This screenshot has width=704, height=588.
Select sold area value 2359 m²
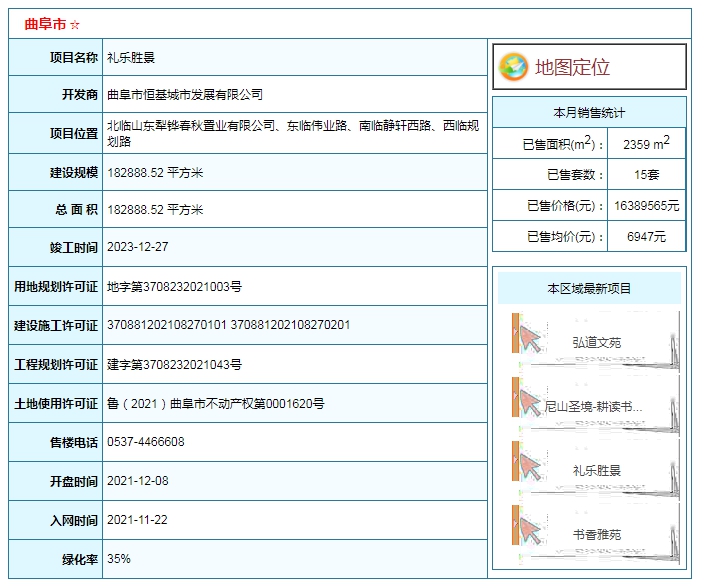[646, 143]
